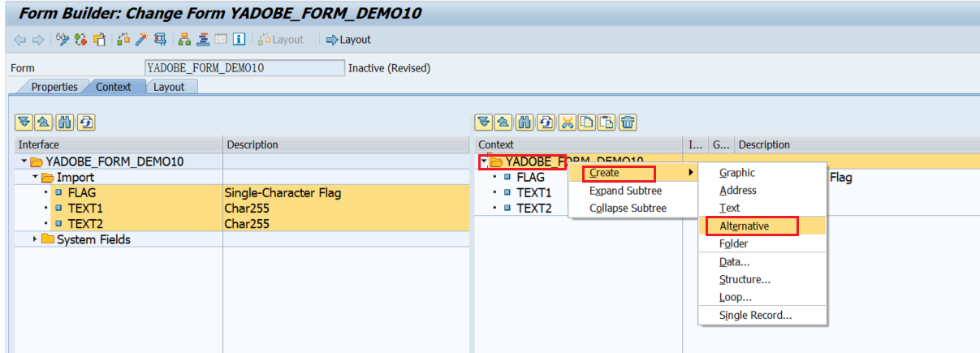980x353 pixels.
Task: Click the Layout button with arrow
Action: tap(348, 40)
